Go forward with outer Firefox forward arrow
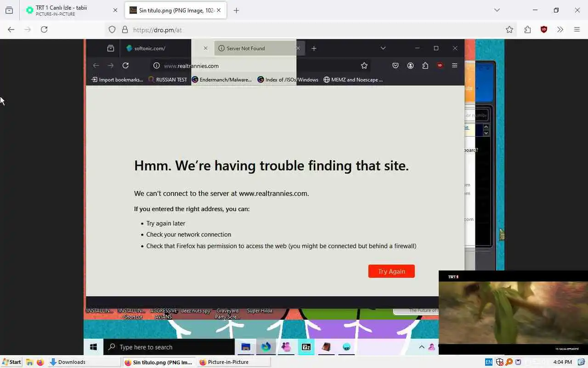588x368 pixels. pos(28,29)
